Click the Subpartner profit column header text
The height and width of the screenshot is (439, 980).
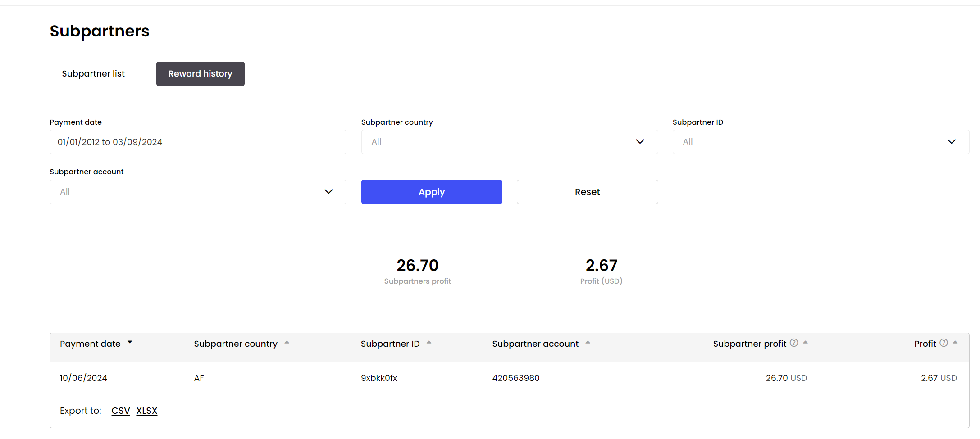pos(750,344)
